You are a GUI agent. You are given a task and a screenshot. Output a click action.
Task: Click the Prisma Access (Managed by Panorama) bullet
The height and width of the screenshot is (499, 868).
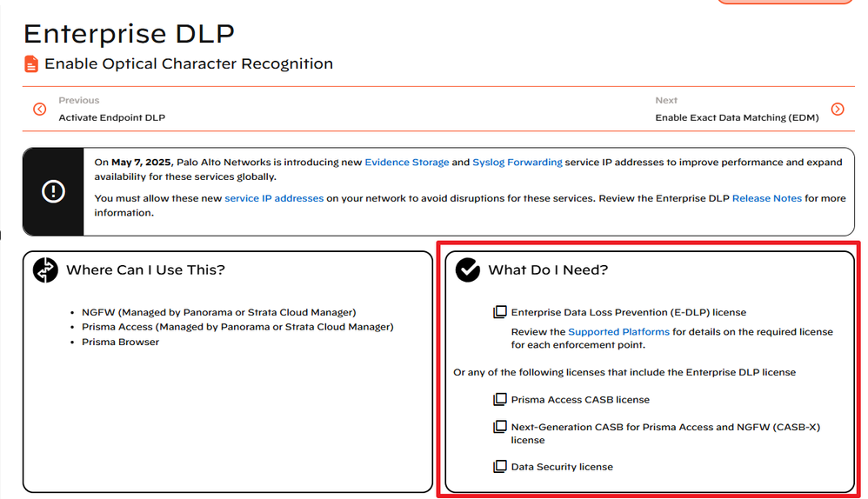237,327
